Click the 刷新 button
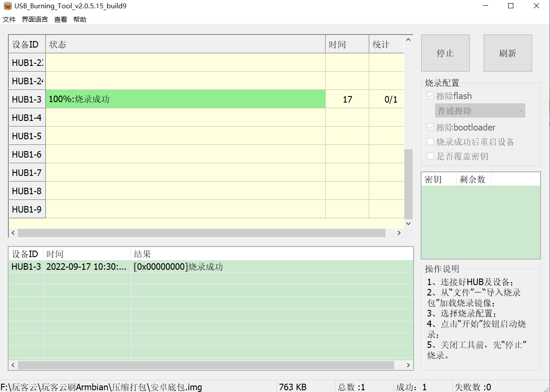Viewport: 550px width, 392px height. [508, 53]
